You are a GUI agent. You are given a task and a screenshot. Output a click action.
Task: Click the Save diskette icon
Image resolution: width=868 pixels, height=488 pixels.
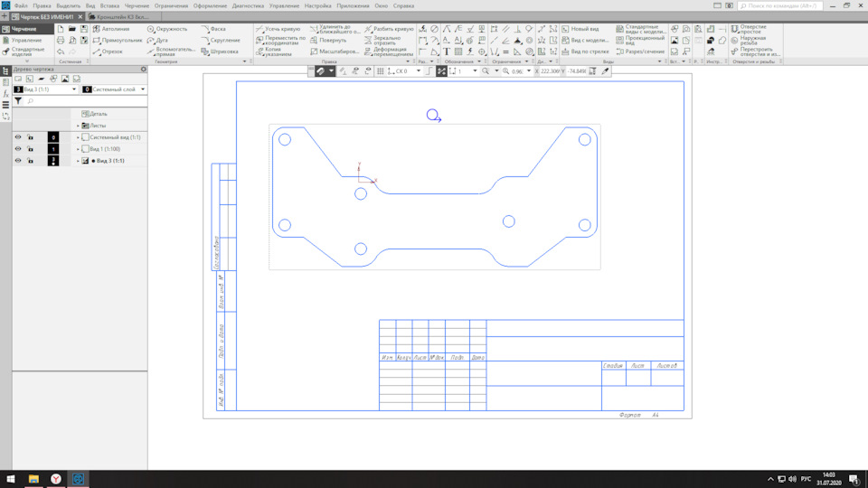coord(83,29)
